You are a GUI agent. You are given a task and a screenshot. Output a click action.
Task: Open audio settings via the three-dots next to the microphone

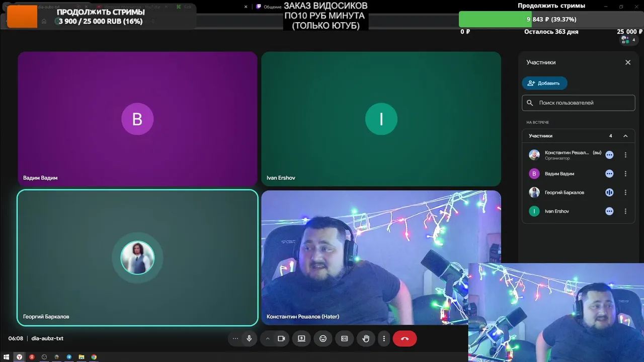[x=235, y=338]
